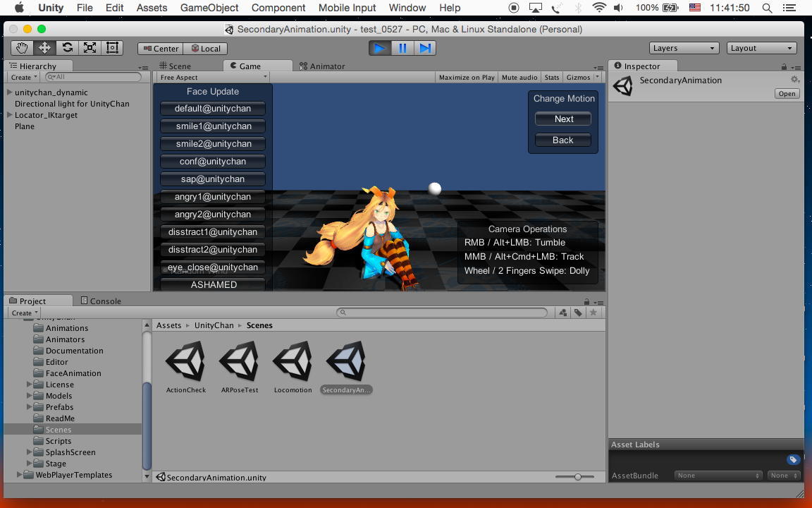The width and height of the screenshot is (812, 508).
Task: Open the Gizmos dropdown arrow
Action: [597, 77]
